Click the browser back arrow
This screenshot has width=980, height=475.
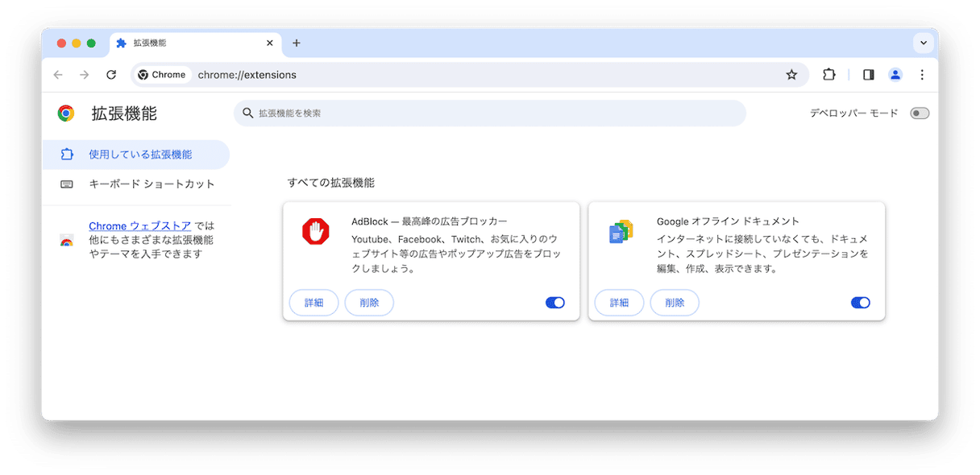coord(58,75)
